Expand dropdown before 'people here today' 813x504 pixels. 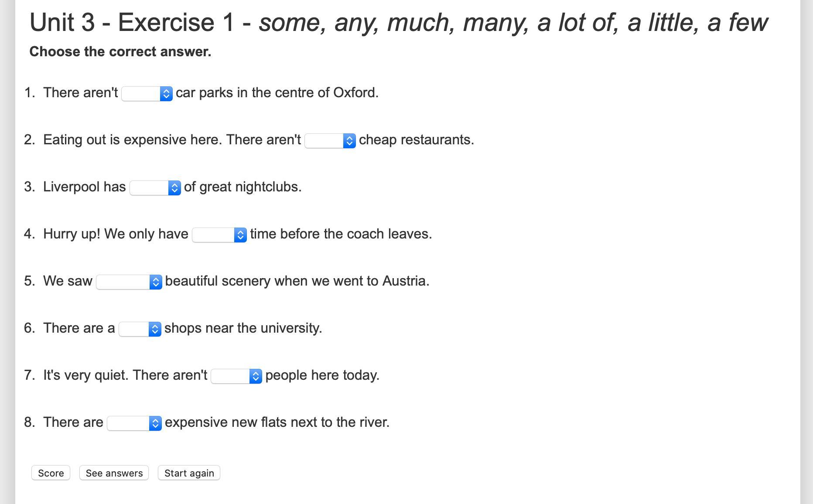[236, 376]
